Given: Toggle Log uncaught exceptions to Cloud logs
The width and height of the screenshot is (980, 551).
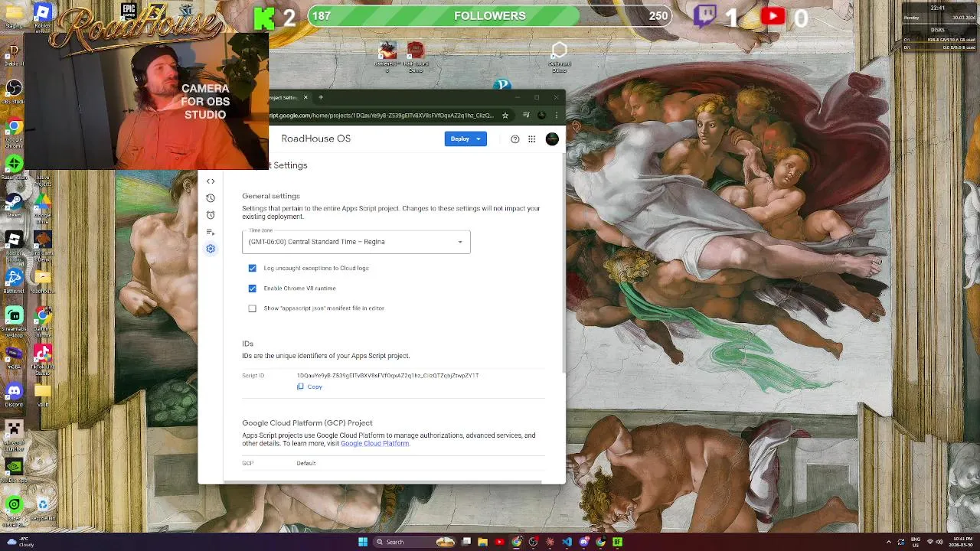Looking at the screenshot, I should pos(252,269).
